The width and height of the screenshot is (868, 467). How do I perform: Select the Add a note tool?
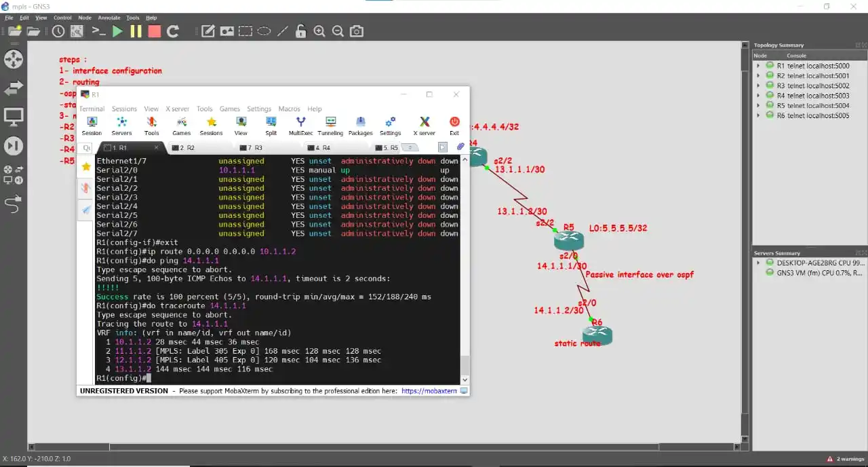[208, 31]
